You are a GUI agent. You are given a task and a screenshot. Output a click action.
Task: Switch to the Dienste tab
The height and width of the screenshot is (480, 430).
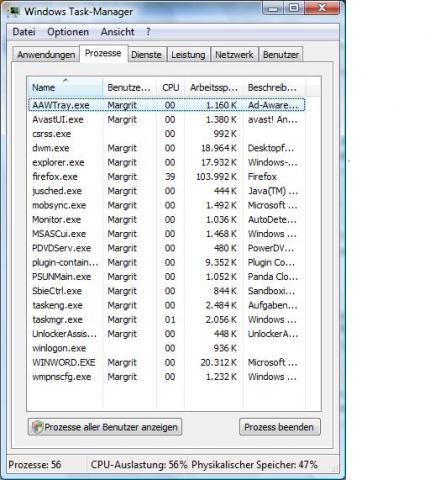pos(146,55)
